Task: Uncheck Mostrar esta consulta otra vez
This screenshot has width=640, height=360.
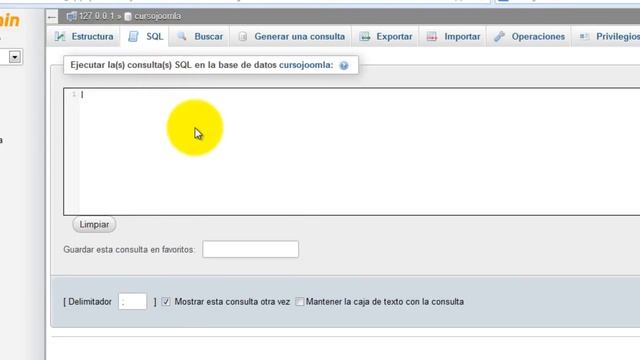Action: click(x=166, y=302)
